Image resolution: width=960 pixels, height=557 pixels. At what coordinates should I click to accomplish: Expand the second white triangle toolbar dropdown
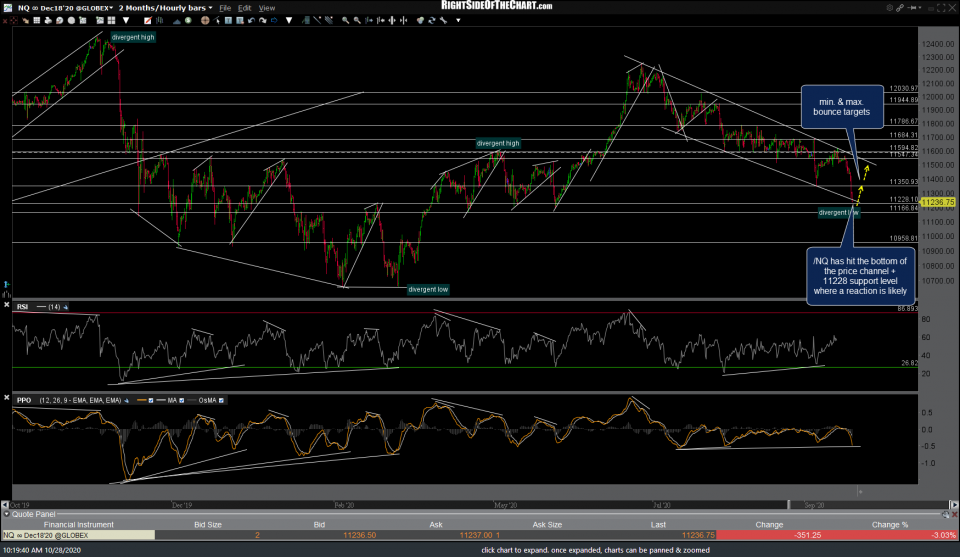289,20
